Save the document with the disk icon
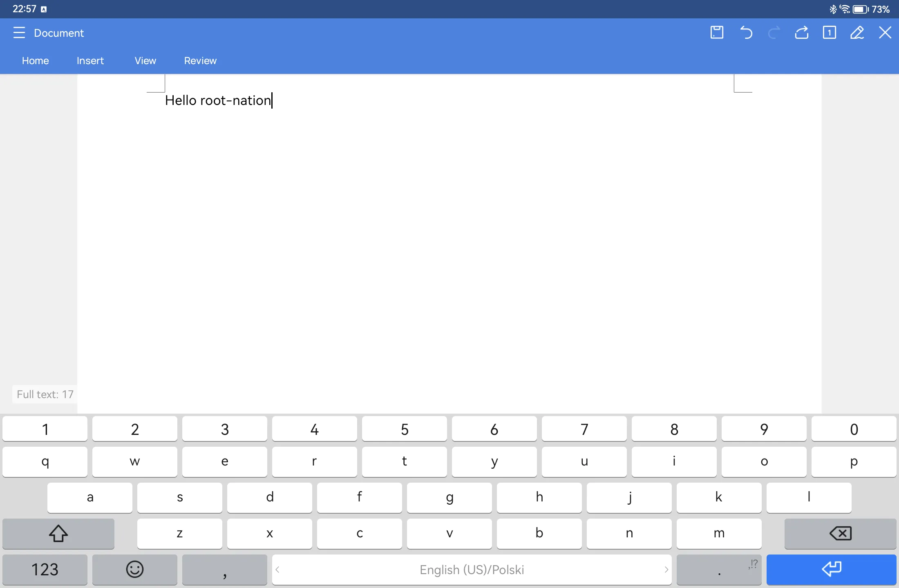The height and width of the screenshot is (588, 899). pyautogui.click(x=717, y=33)
